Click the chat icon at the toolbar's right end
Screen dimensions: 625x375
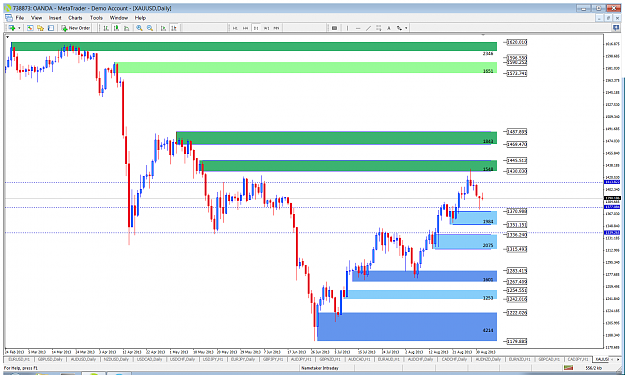pyautogui.click(x=616, y=28)
